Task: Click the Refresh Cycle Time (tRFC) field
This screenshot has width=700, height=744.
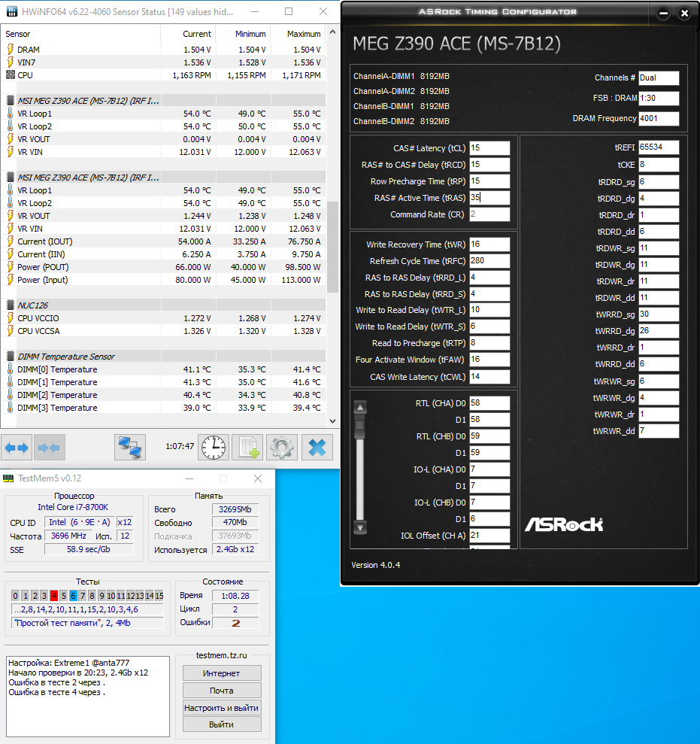Action: [x=489, y=260]
